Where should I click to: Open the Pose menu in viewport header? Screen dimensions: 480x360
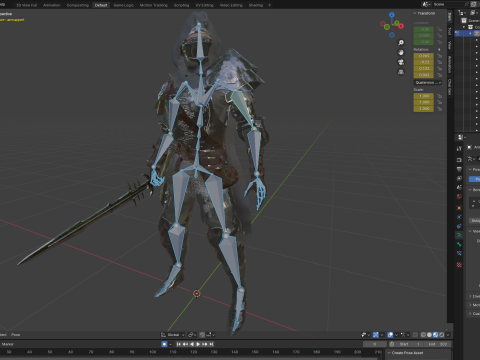15,335
